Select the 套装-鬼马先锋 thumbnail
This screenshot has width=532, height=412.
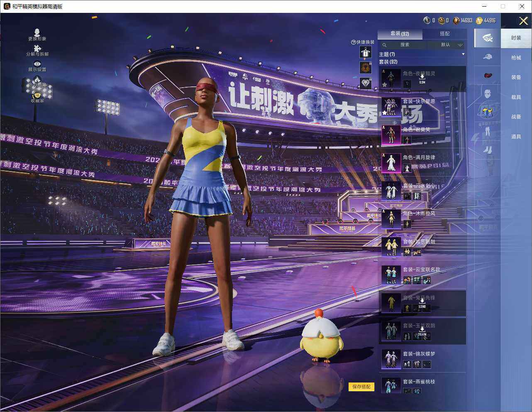tap(391, 303)
